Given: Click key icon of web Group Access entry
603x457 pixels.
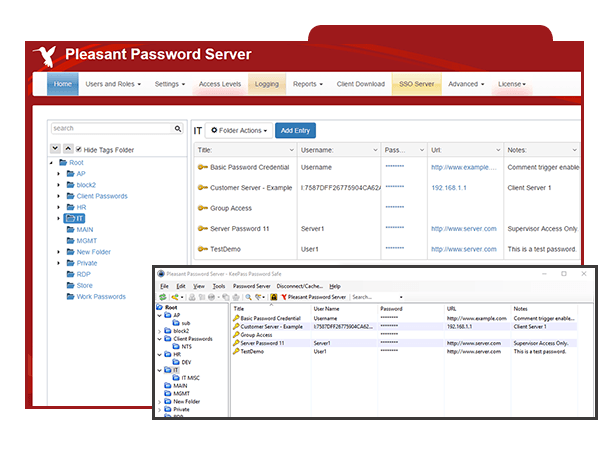Looking at the screenshot, I should (203, 208).
